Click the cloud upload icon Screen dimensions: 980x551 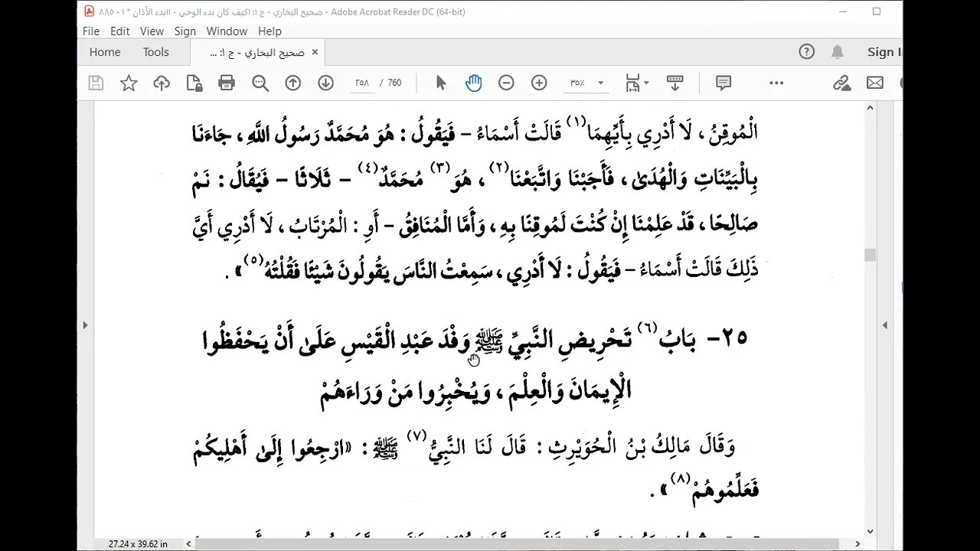tap(162, 83)
